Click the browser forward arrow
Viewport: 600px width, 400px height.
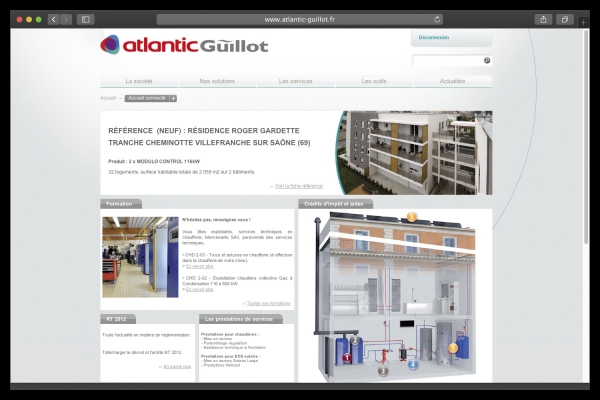[x=66, y=19]
